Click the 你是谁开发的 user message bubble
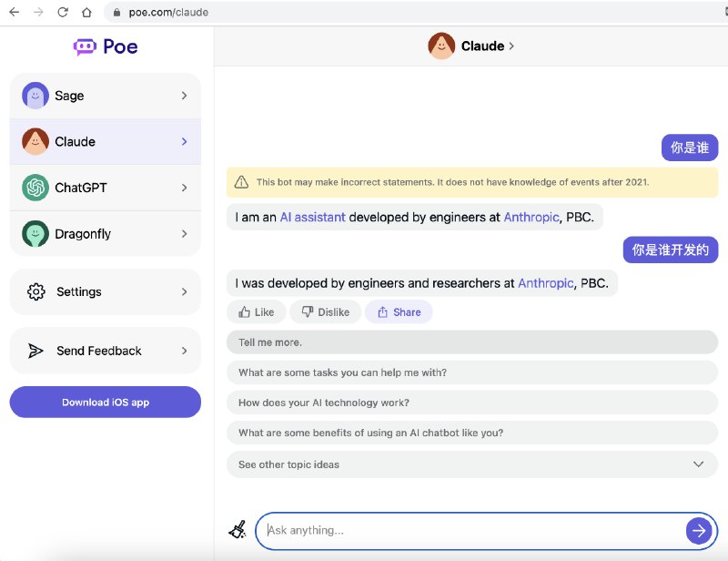728x561 pixels. 671,250
